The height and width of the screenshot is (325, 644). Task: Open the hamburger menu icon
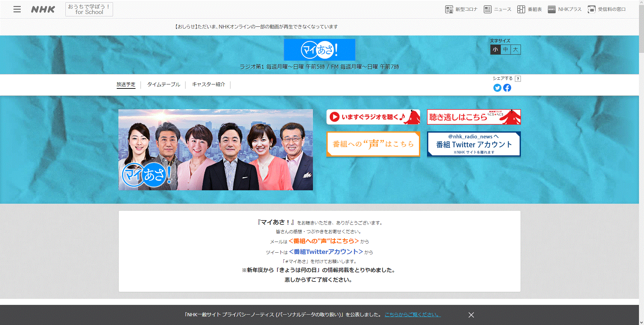tap(17, 9)
